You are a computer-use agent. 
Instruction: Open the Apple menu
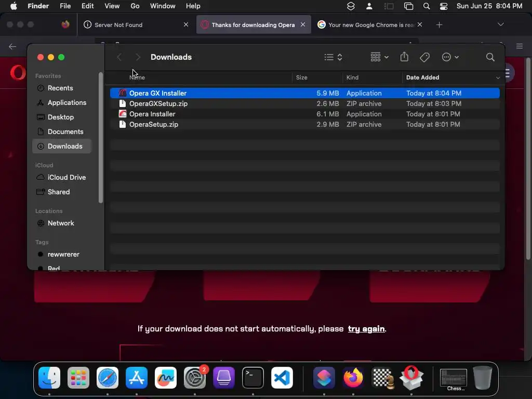pos(14,6)
